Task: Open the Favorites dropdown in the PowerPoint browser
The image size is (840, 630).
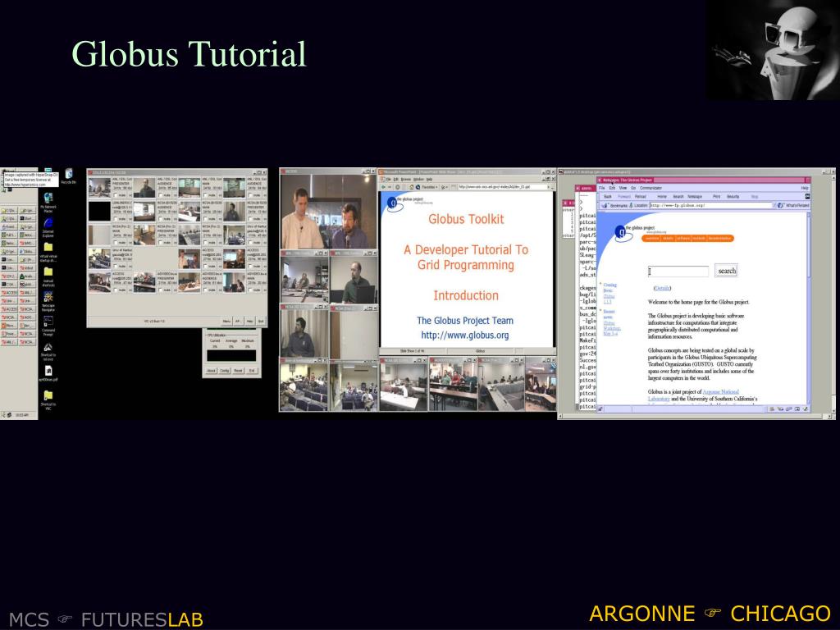Action: tap(430, 187)
